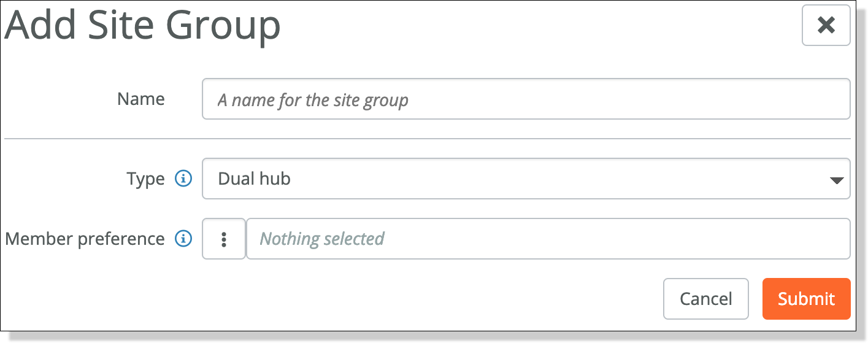Click the Type field label
The width and height of the screenshot is (868, 343).
point(146,179)
